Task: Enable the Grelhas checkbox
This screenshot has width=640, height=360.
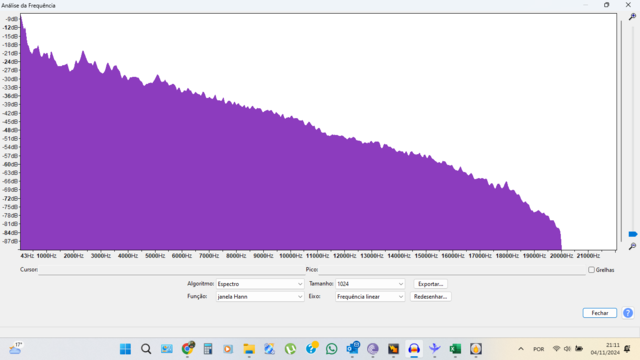Action: click(591, 270)
